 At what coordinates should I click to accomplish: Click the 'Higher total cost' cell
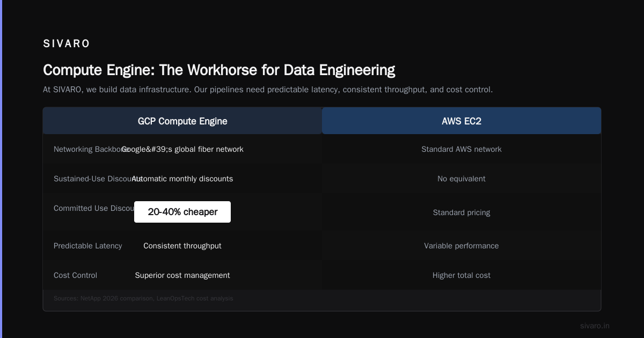(x=462, y=275)
